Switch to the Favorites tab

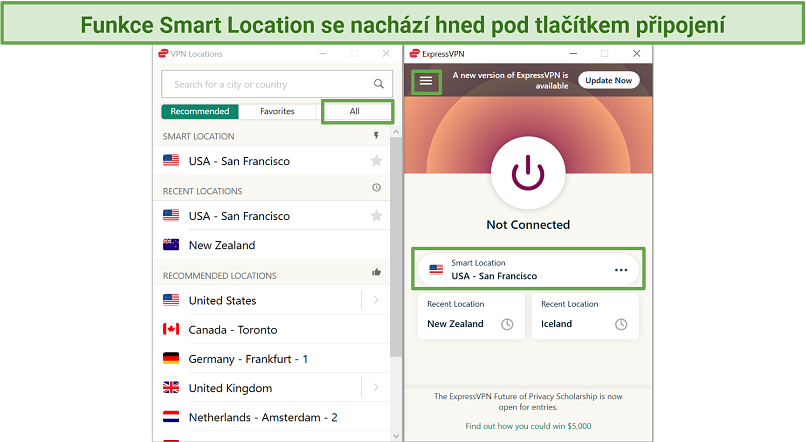click(277, 112)
